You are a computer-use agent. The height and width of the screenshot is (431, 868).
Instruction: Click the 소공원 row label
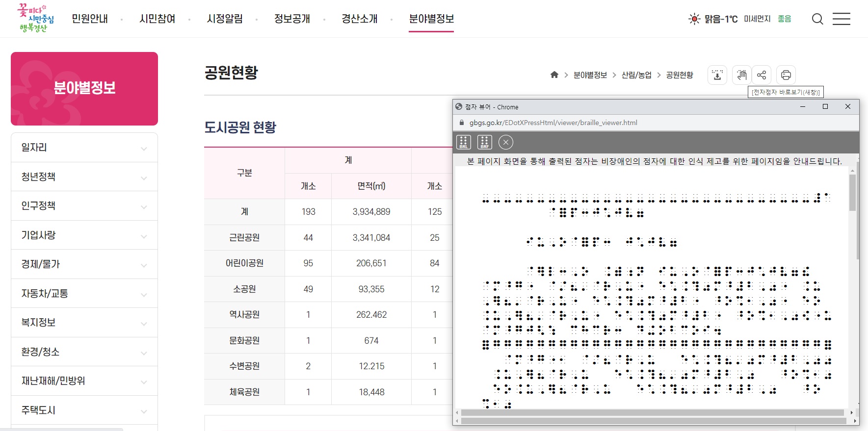click(x=244, y=289)
